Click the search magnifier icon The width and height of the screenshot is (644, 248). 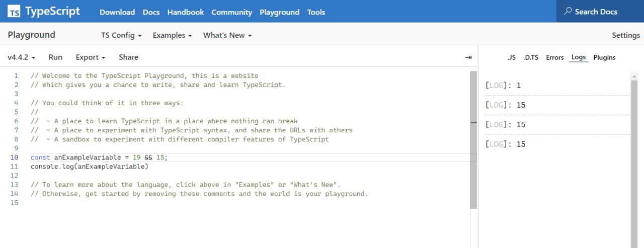tap(568, 11)
